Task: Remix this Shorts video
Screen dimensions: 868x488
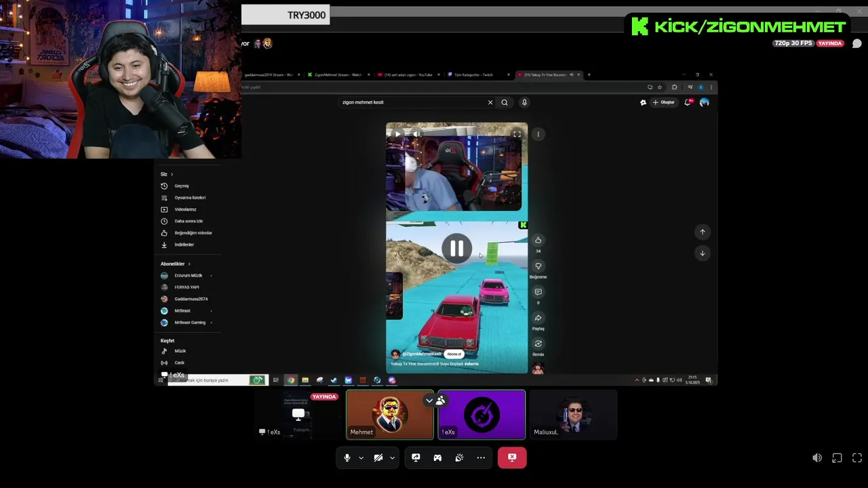Action: 538,344
